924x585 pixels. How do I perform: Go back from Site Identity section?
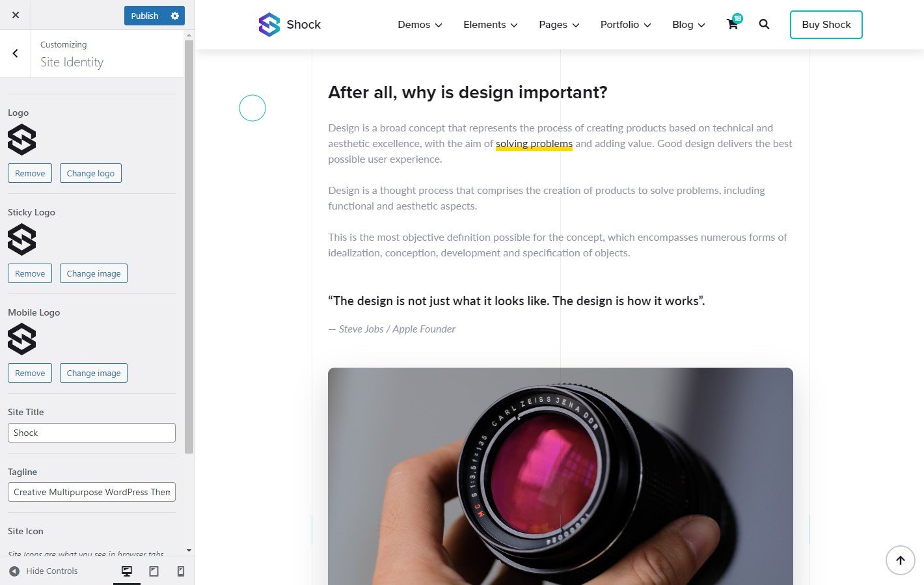(x=15, y=53)
